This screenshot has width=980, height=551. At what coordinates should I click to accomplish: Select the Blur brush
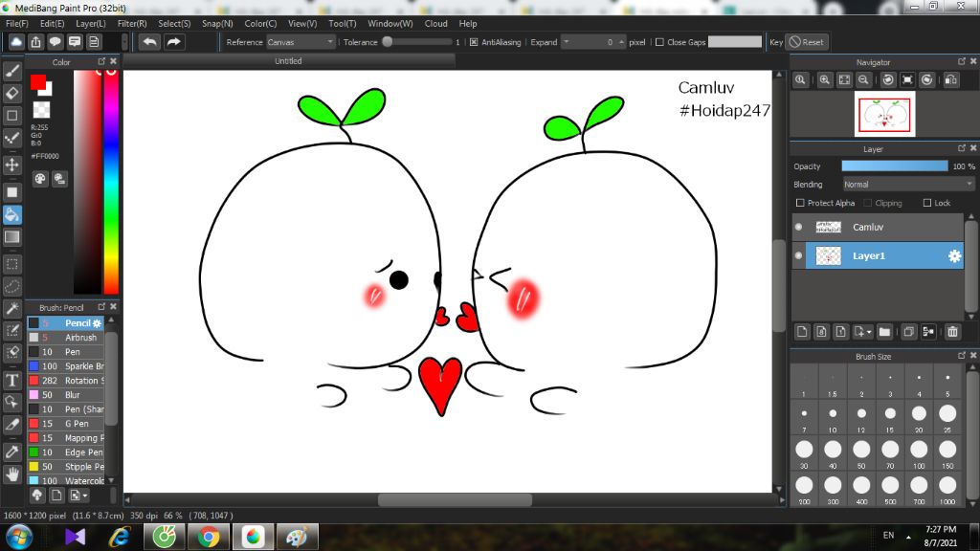[x=66, y=395]
